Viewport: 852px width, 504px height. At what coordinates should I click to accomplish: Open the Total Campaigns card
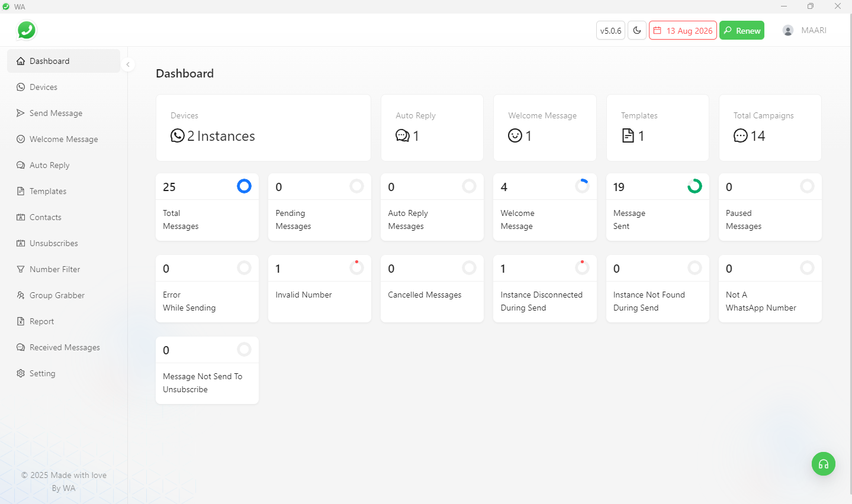[770, 128]
